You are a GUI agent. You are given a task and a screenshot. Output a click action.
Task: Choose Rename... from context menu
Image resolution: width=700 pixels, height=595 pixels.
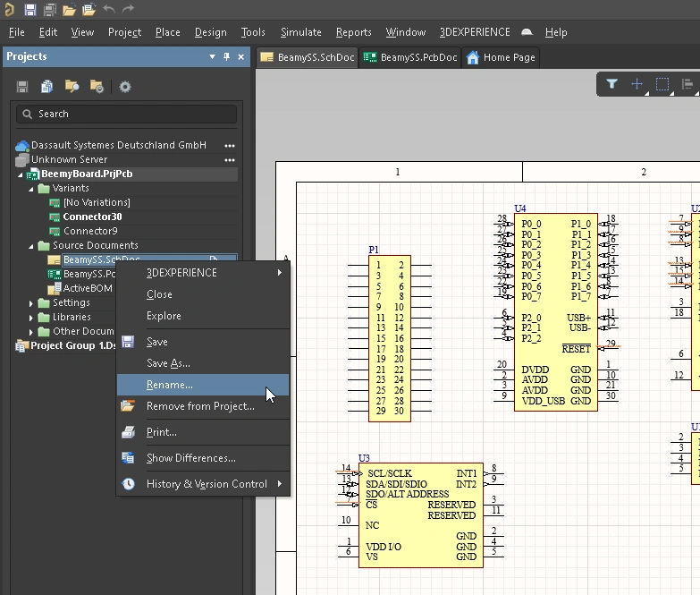tap(203, 385)
